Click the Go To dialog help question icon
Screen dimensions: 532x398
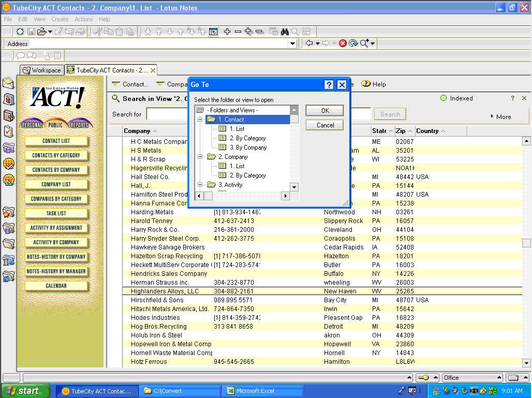(329, 84)
